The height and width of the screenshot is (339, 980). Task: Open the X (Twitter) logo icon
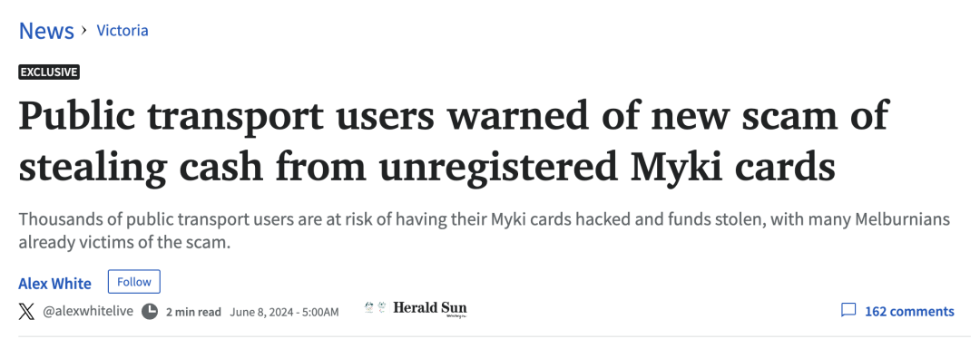pyautogui.click(x=26, y=311)
